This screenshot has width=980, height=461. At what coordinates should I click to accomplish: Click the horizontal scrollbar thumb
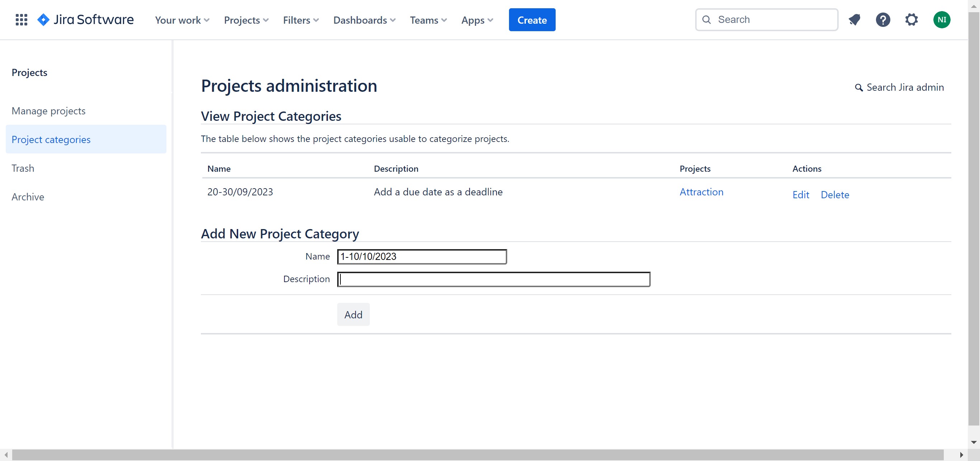tap(477, 455)
